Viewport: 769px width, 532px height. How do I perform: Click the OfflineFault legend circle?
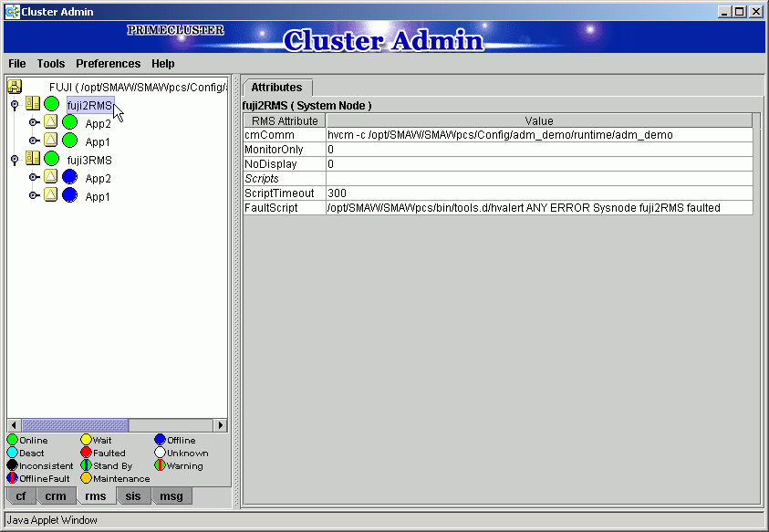pyautogui.click(x=12, y=478)
